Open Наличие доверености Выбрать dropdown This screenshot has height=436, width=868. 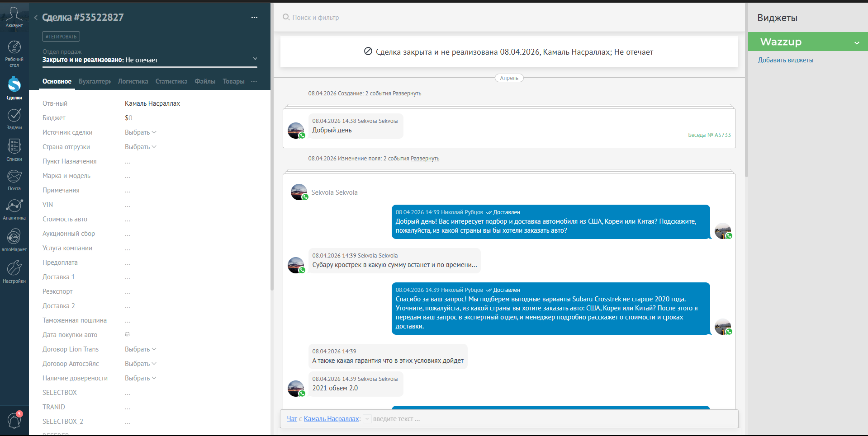point(140,378)
